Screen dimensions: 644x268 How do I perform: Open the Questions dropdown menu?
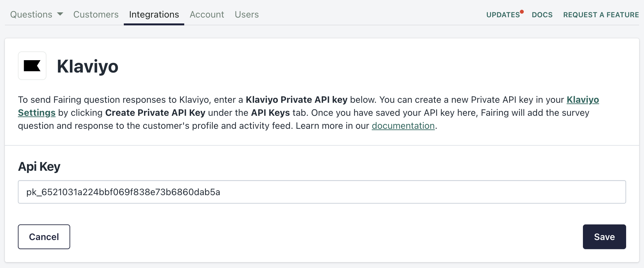pos(36,15)
